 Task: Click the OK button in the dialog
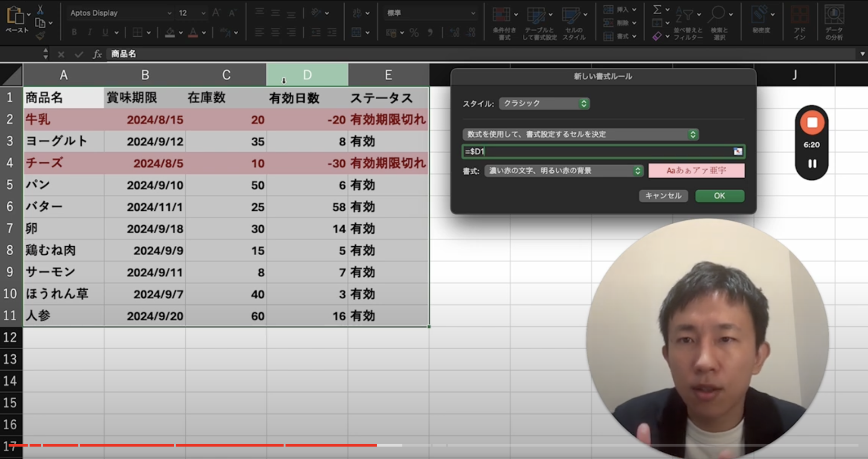719,196
